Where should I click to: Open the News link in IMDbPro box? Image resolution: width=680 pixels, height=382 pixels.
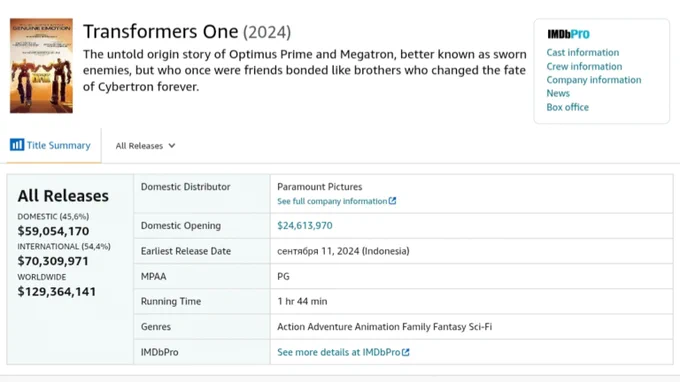coord(558,93)
